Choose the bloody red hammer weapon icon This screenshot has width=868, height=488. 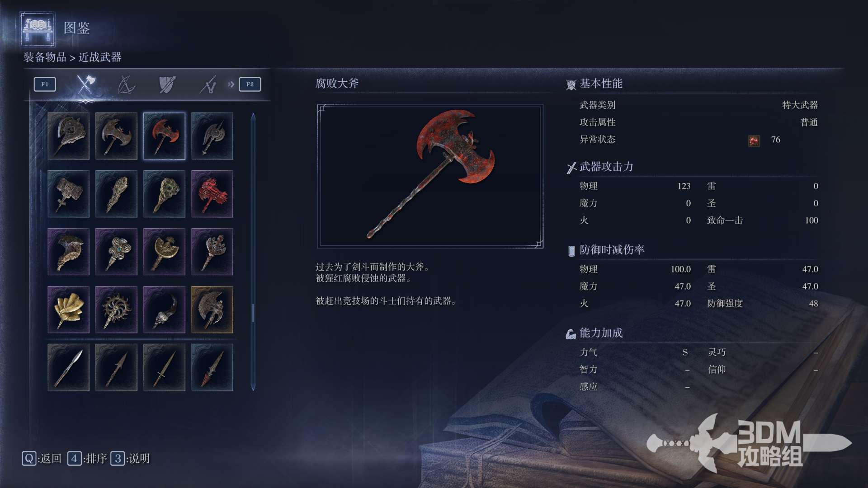click(x=212, y=194)
